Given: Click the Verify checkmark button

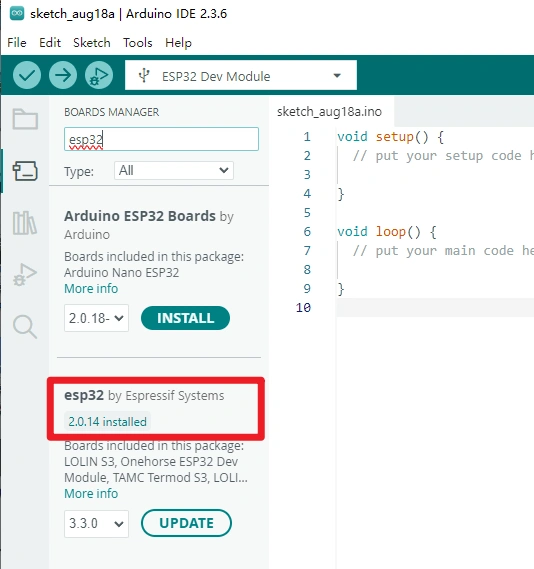Looking at the screenshot, I should pos(27,75).
